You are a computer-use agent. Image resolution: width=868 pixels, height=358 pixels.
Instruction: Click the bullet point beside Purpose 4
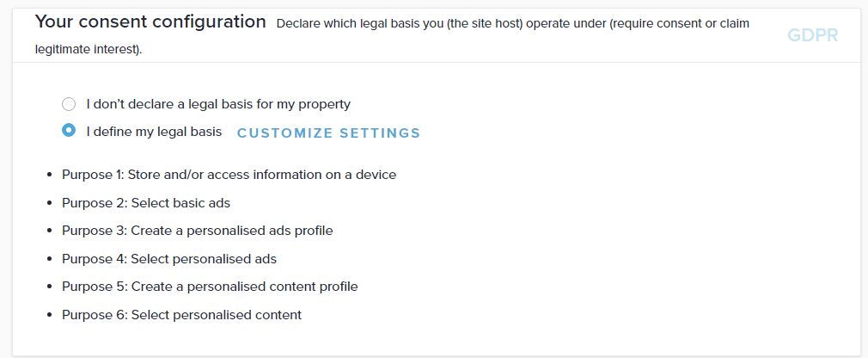pyautogui.click(x=50, y=259)
